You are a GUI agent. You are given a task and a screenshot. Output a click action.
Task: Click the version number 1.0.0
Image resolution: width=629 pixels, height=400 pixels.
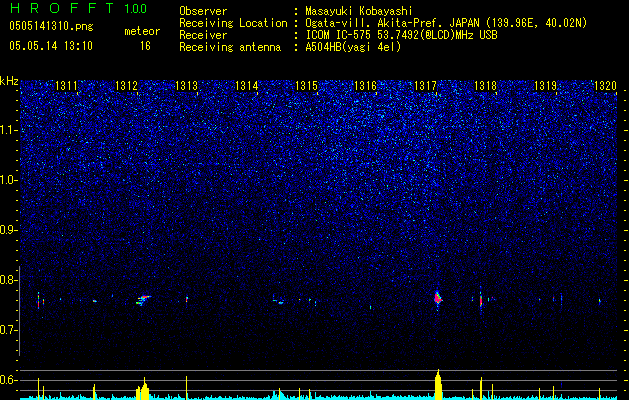click(135, 9)
